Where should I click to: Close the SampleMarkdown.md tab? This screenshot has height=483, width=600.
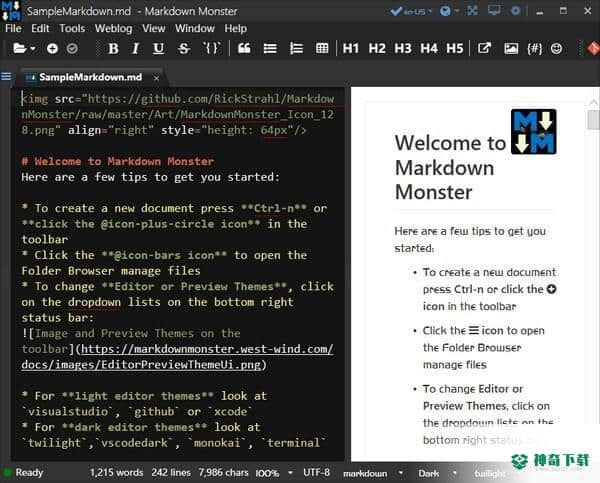157,78
